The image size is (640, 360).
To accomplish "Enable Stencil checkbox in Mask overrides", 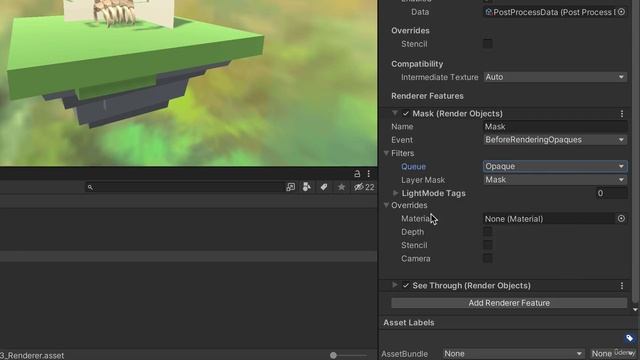I will click(488, 245).
